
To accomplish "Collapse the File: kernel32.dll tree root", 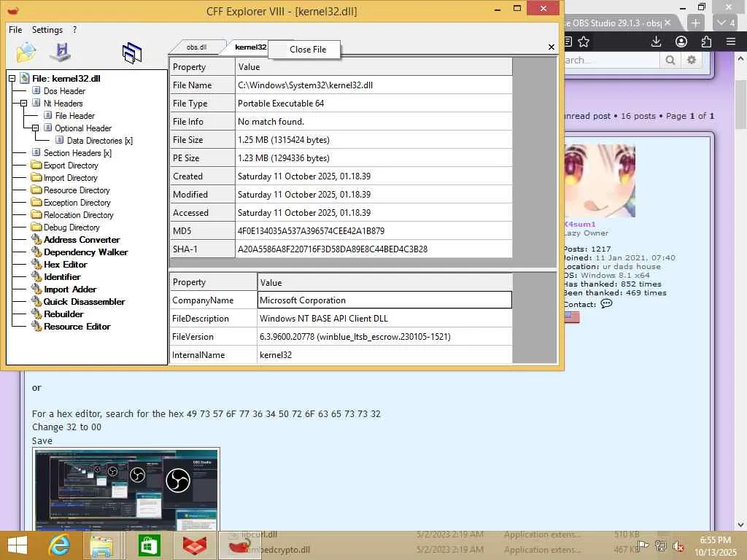I will 12,79.
